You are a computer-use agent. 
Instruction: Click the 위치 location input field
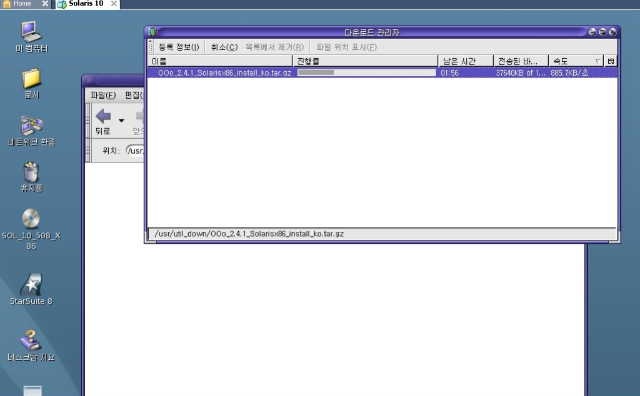click(136, 151)
